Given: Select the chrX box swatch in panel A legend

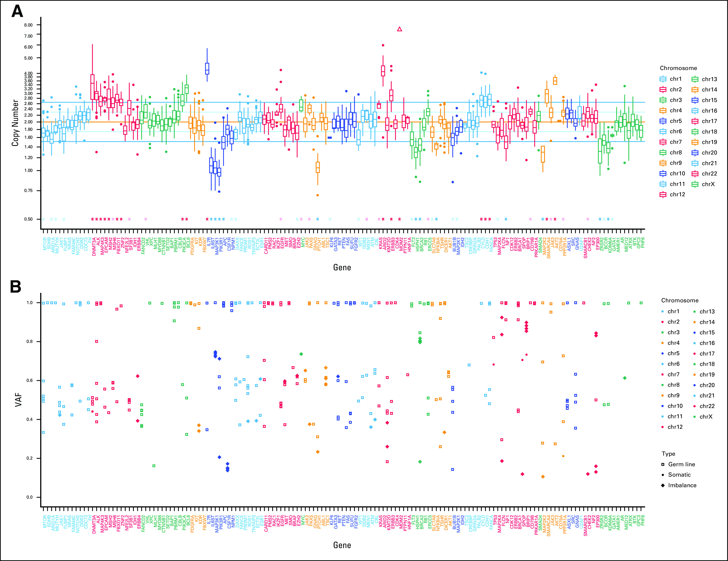Looking at the screenshot, I should (x=695, y=184).
